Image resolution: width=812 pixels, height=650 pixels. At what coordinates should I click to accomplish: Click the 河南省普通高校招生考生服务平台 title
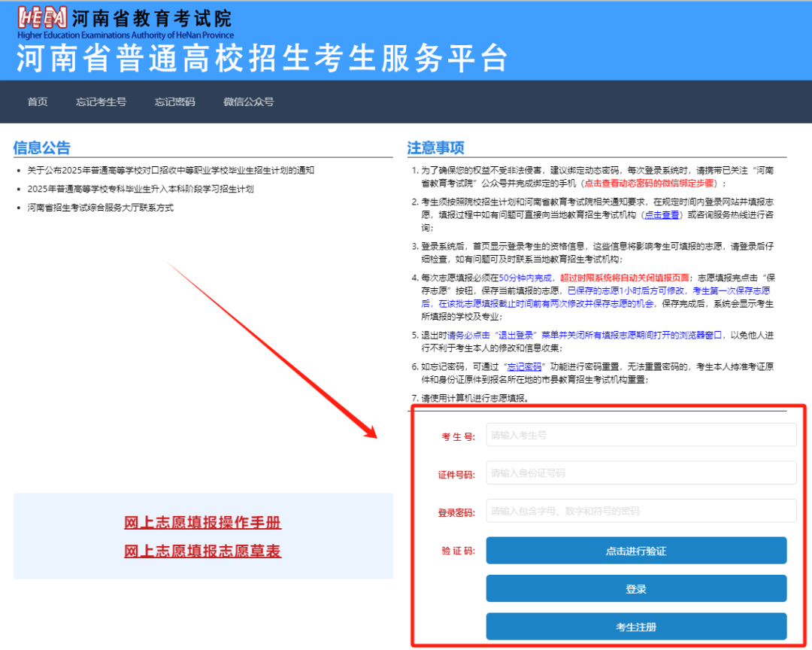(262, 57)
